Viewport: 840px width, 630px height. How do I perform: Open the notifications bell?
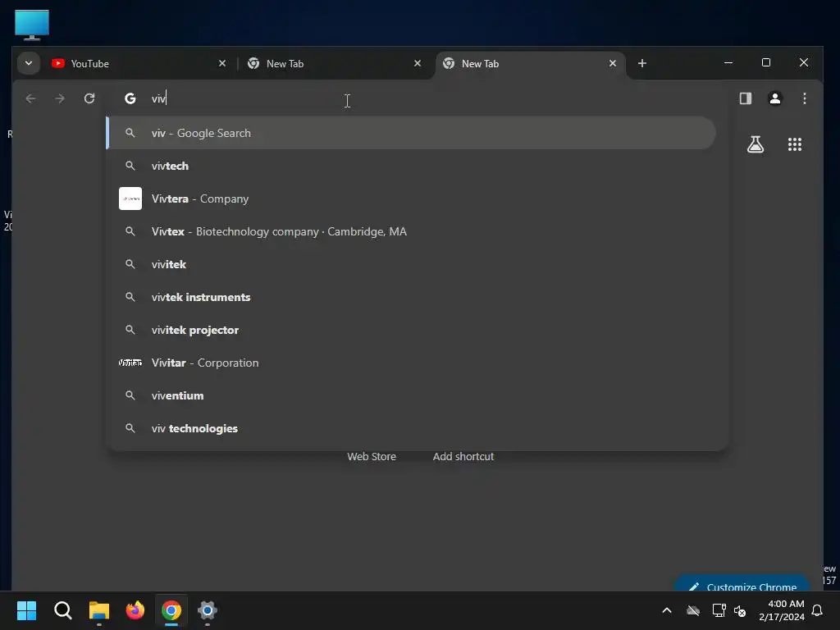pyautogui.click(x=818, y=610)
